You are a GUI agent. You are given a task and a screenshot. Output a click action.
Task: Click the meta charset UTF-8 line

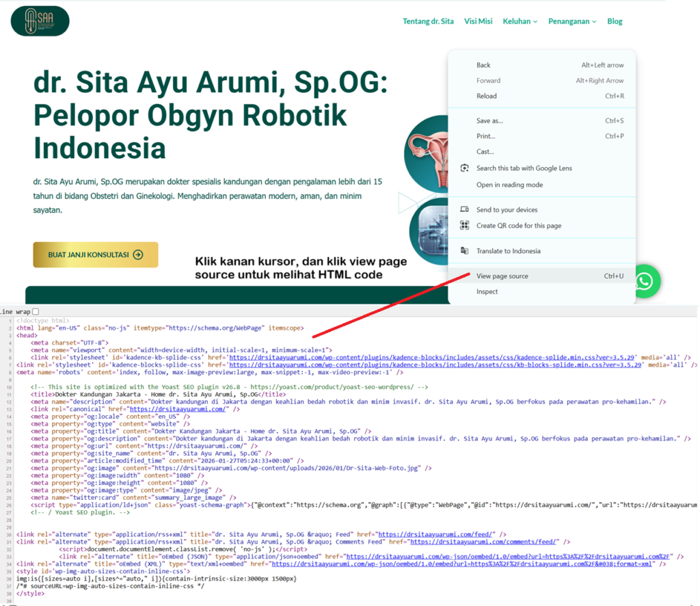pos(70,343)
